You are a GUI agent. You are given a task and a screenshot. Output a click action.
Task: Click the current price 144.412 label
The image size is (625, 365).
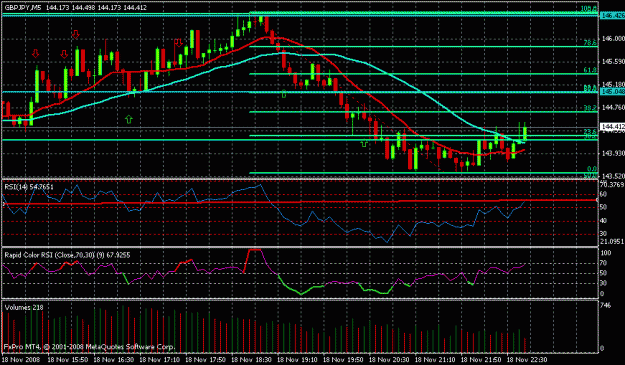click(613, 127)
